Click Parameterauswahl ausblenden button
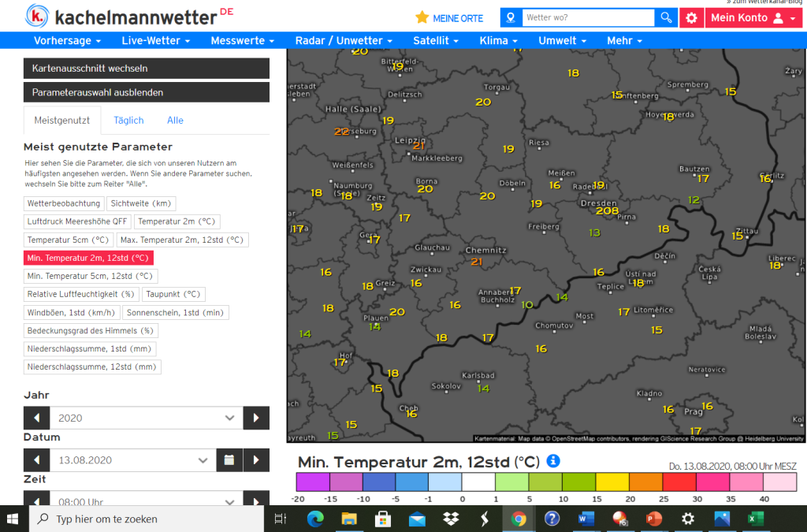This screenshot has width=807, height=532. (146, 93)
